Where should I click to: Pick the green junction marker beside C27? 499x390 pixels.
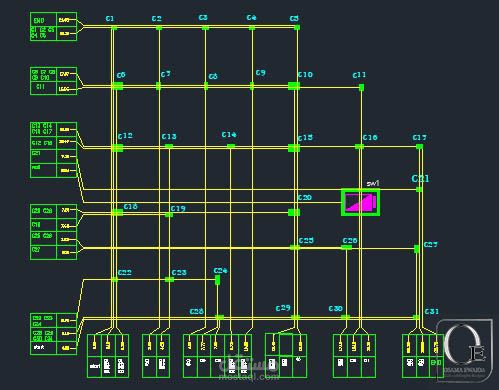click(x=417, y=249)
